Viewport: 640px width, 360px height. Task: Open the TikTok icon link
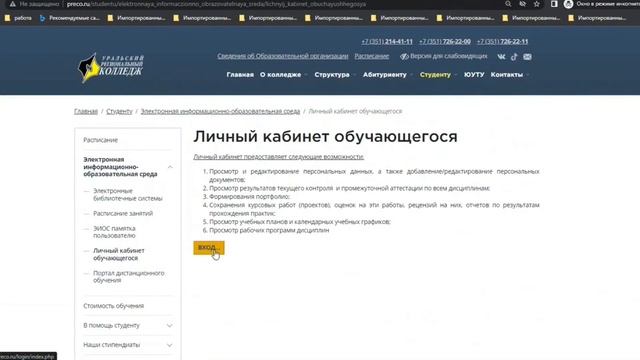coord(514,57)
